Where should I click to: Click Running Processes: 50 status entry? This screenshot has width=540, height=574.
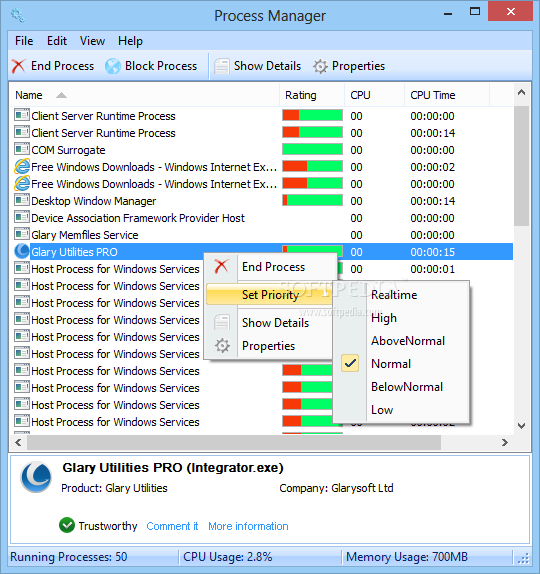pos(69,557)
